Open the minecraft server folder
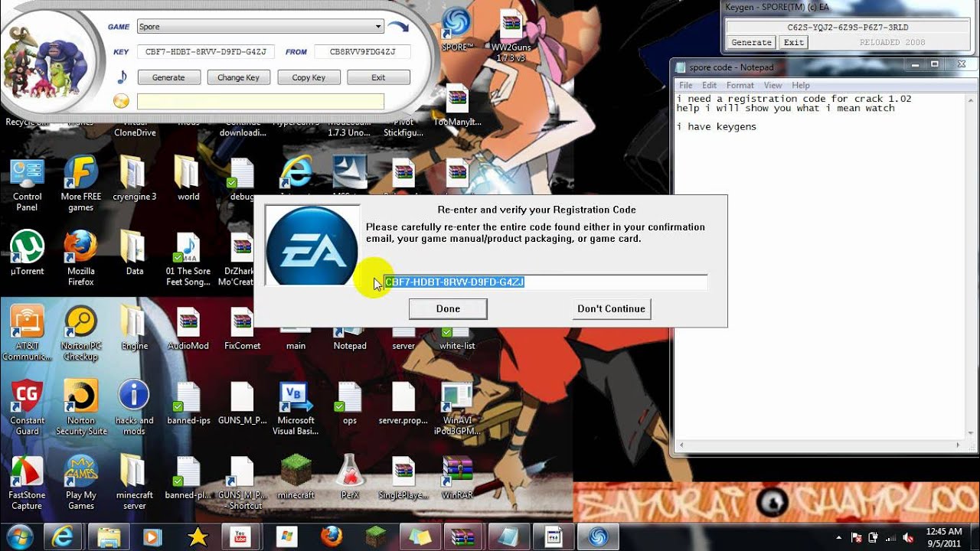The width and height of the screenshot is (980, 551). (135, 484)
